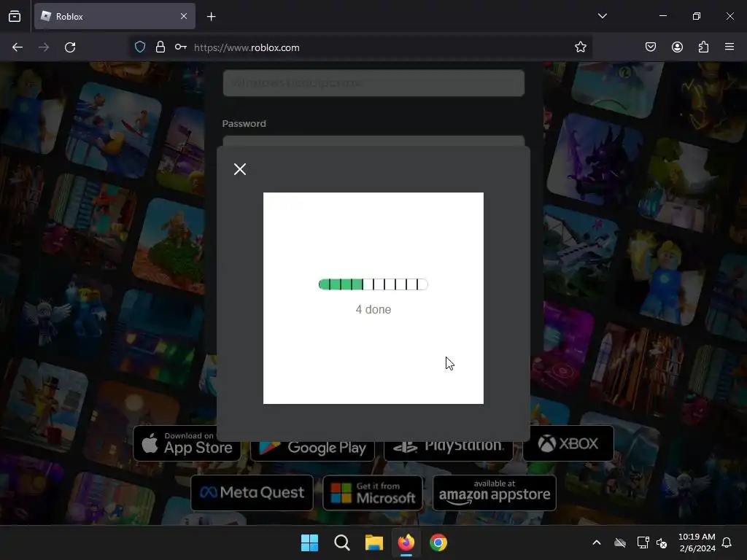The width and height of the screenshot is (747, 560).
Task: Bookmark this page with star
Action: click(x=580, y=47)
